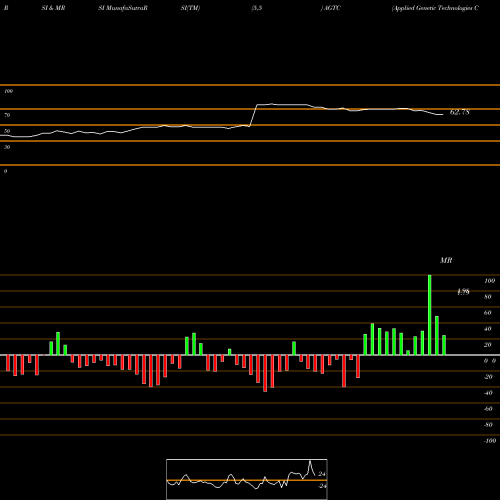The height and width of the screenshot is (500, 500).
Task: Click the -100 label on the MR axis
Action: point(490,441)
